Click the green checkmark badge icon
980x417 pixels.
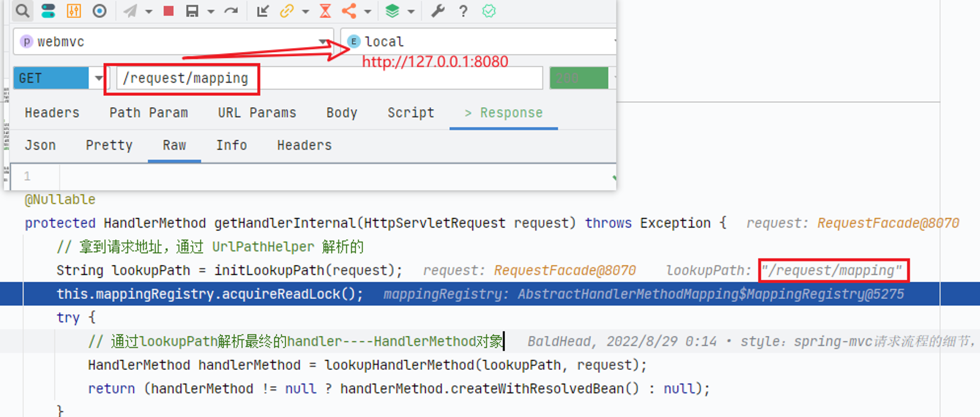(489, 11)
